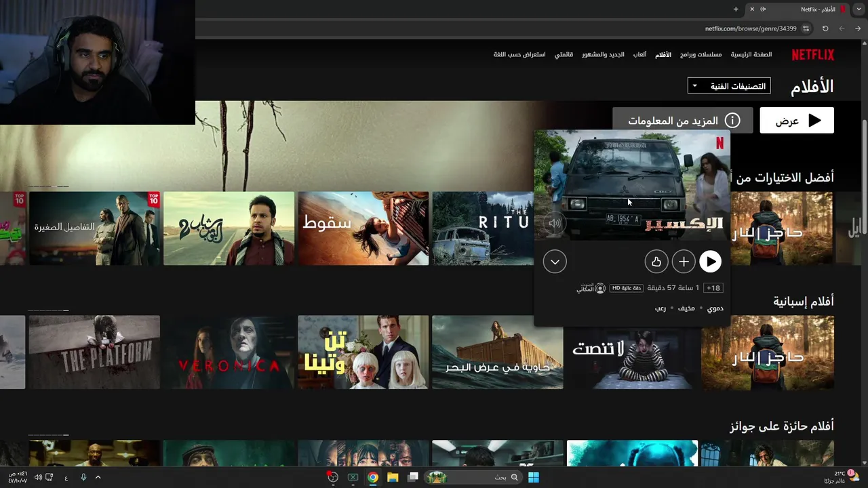Click the رعب genre tag
Viewport: 868px width, 488px height.
click(x=660, y=308)
